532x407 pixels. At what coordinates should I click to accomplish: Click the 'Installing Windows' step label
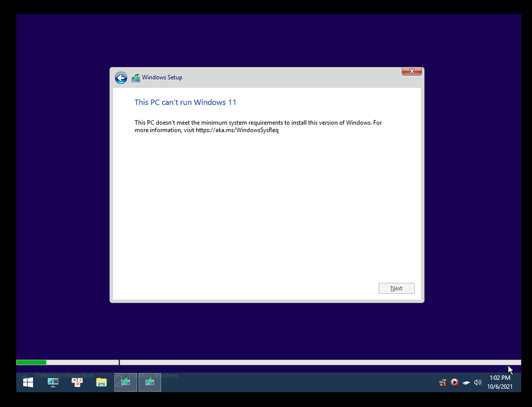(153, 375)
